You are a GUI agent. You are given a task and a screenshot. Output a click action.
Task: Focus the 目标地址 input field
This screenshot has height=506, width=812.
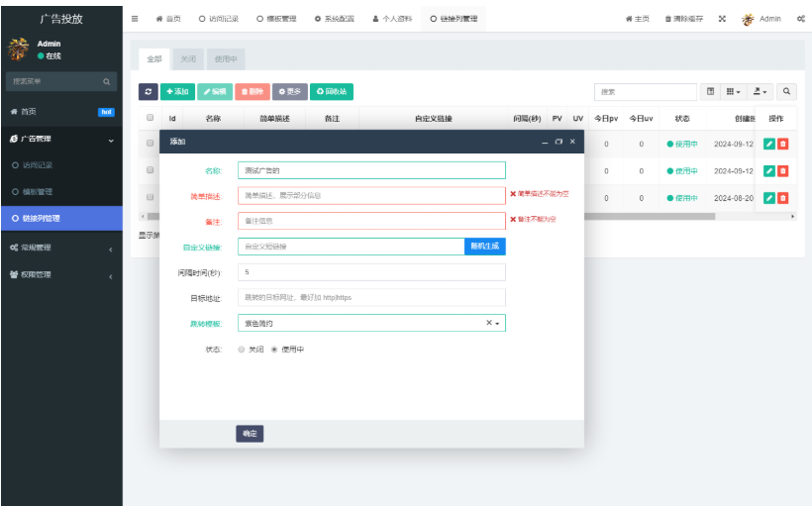(371, 298)
